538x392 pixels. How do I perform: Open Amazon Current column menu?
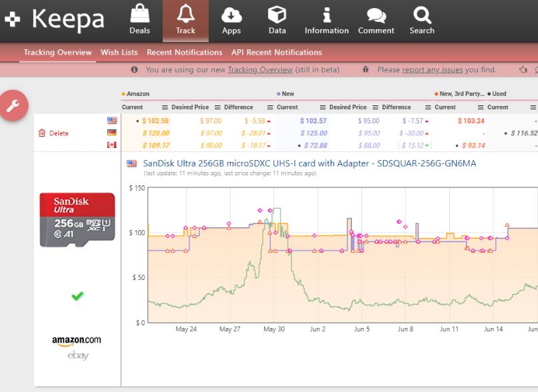coord(166,107)
